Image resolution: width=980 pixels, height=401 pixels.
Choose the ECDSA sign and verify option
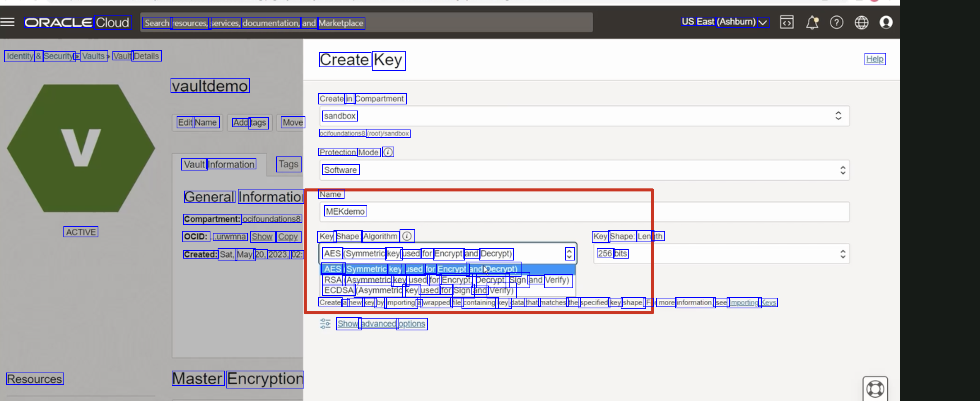click(x=419, y=290)
